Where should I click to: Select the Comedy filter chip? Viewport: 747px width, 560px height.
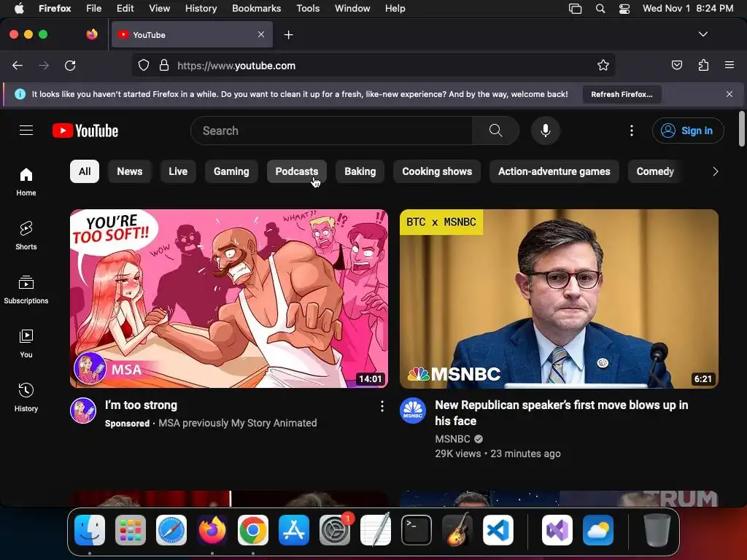655,171
